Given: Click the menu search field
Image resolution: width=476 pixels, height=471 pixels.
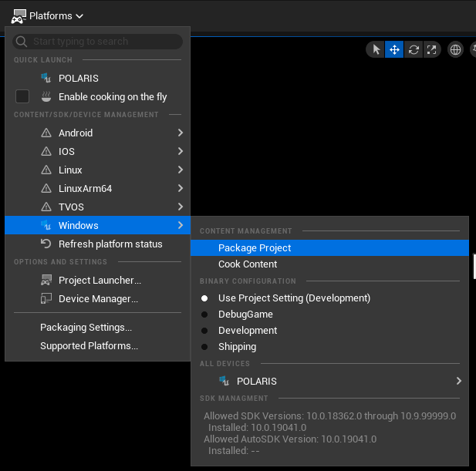Looking at the screenshot, I should pos(105,42).
